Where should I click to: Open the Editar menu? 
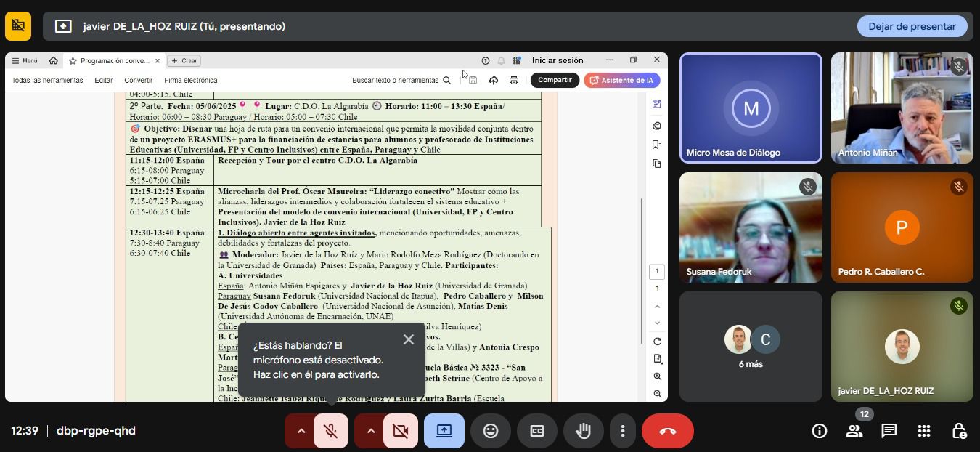(x=103, y=80)
